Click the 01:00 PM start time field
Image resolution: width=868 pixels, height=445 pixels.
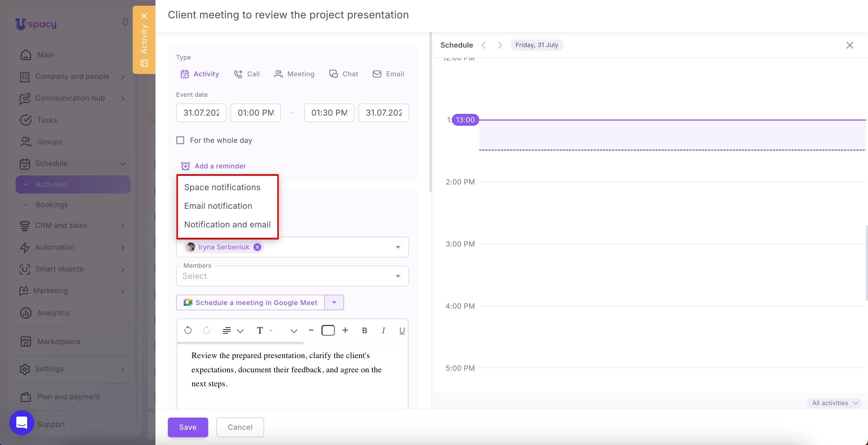(x=256, y=113)
